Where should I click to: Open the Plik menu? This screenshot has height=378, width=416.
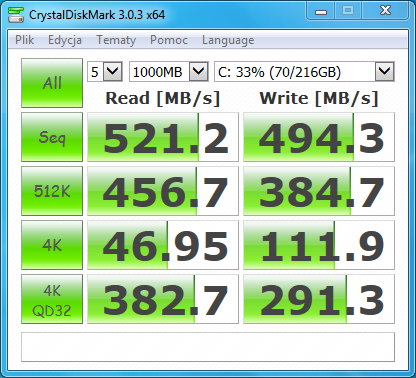[24, 40]
